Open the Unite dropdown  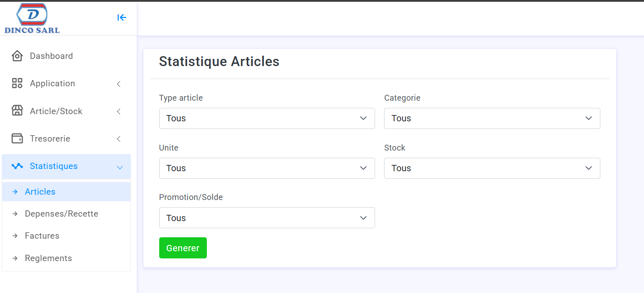click(x=267, y=168)
